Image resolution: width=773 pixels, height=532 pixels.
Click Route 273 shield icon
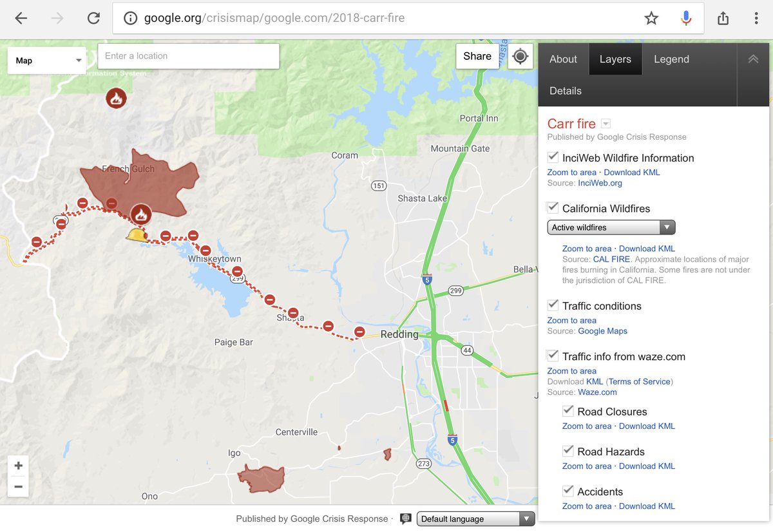pyautogui.click(x=423, y=463)
